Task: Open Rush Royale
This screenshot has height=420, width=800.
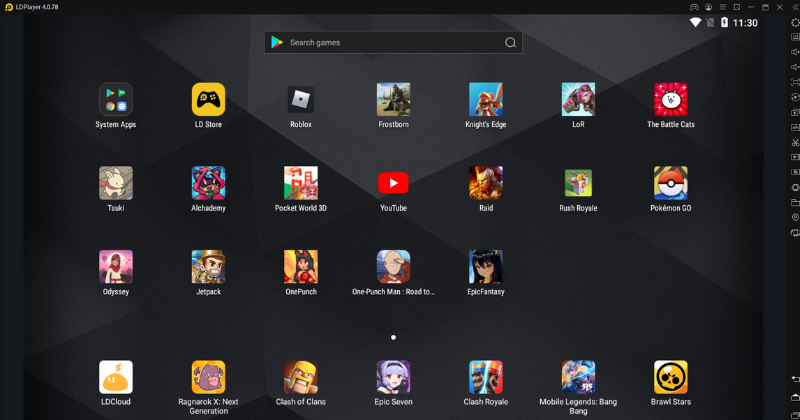Action: point(578,183)
